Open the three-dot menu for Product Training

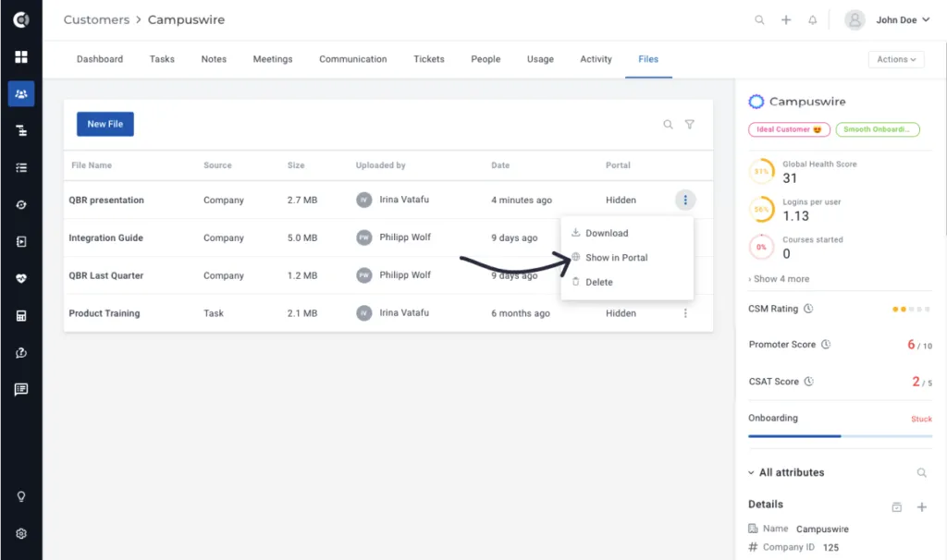685,313
